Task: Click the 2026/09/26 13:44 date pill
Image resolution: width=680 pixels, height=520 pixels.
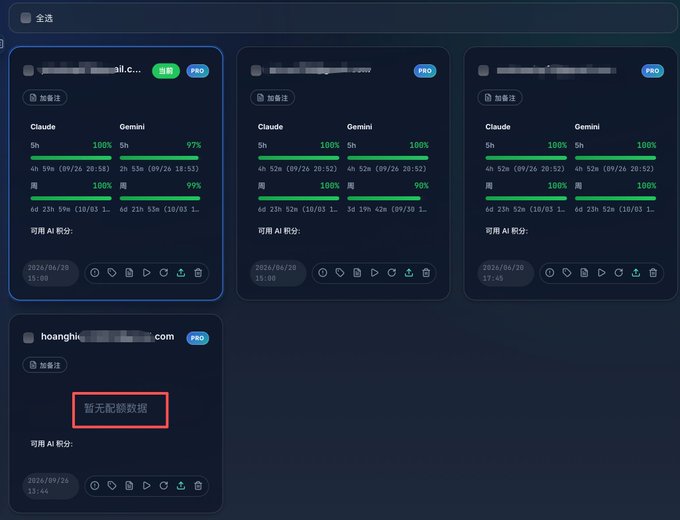Action: point(50,486)
